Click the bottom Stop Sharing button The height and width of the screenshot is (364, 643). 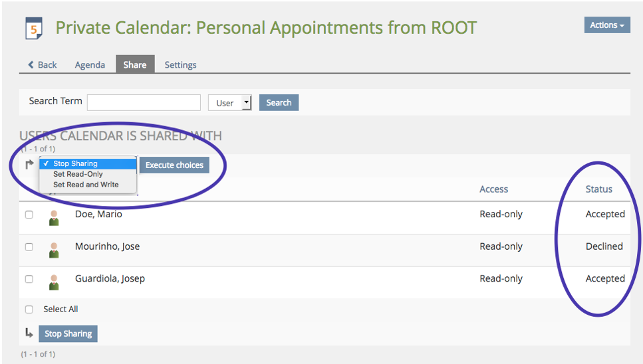click(x=68, y=333)
